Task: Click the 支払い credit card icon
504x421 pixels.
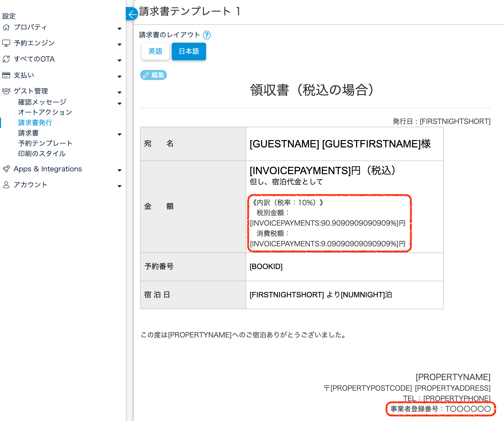Action: (6, 75)
